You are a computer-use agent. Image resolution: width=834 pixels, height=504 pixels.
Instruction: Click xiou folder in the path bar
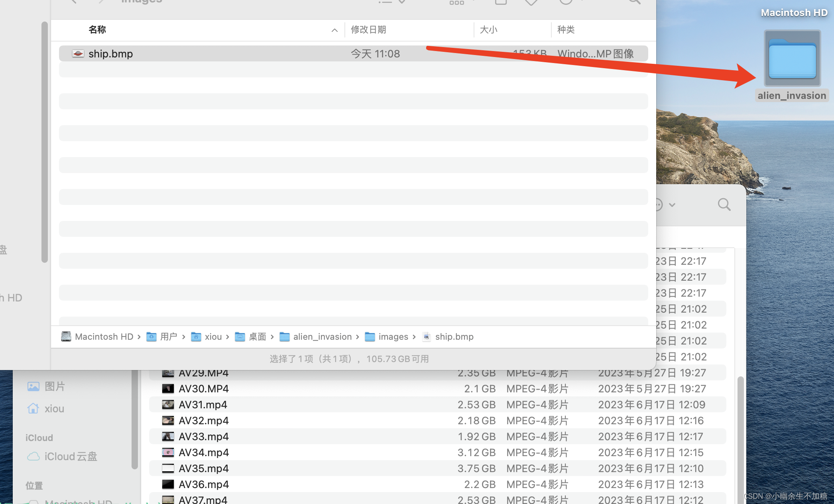213,337
